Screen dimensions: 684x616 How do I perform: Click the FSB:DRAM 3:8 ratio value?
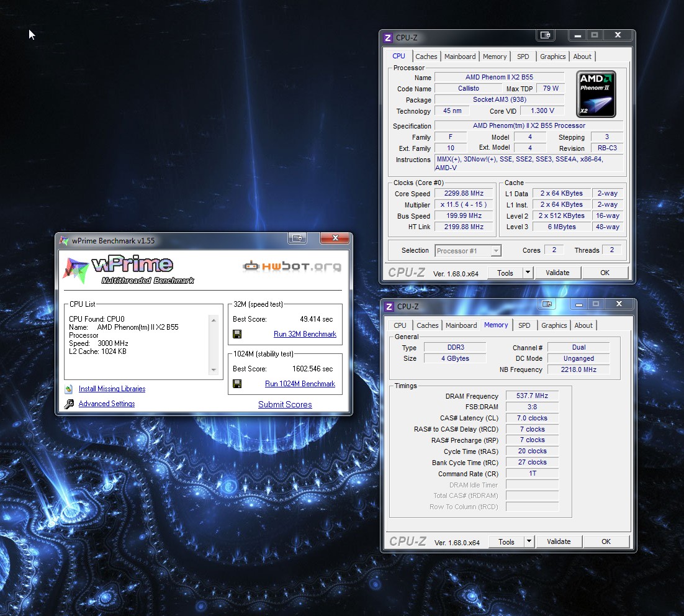pos(532,407)
